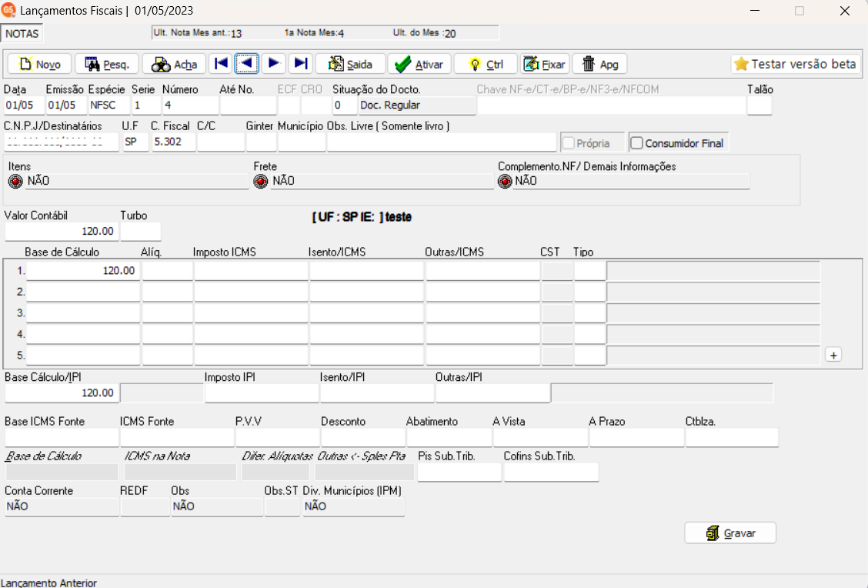The width and height of the screenshot is (868, 588).
Task: Click the A Prazo field
Action: coord(636,437)
